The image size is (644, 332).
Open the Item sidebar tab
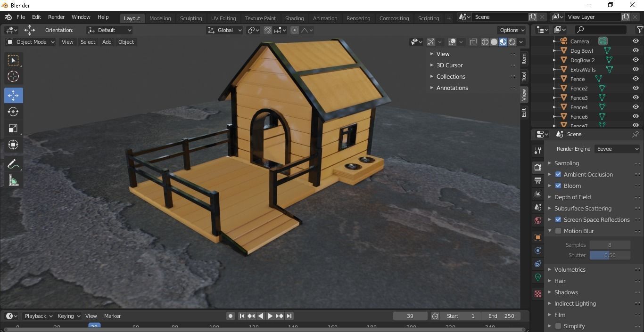(x=524, y=59)
